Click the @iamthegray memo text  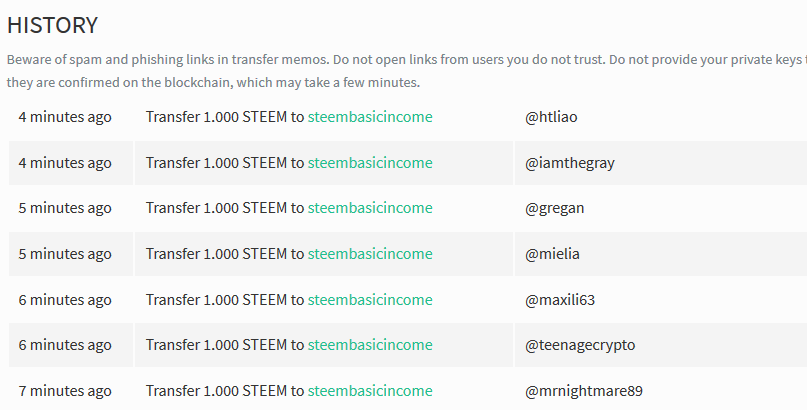(x=570, y=163)
